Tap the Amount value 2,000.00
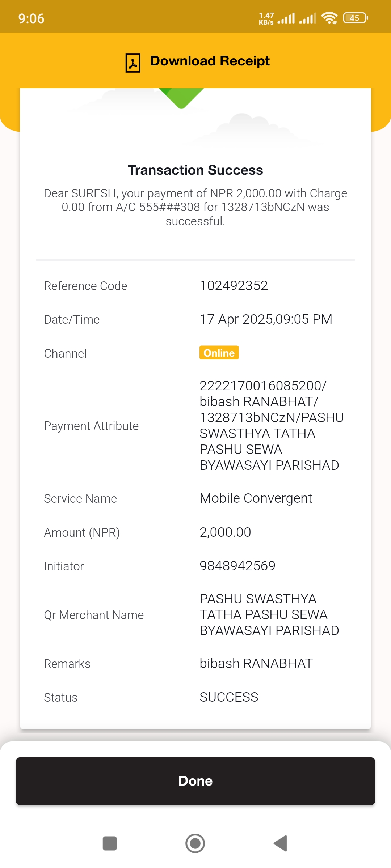391x868 pixels. point(225,532)
